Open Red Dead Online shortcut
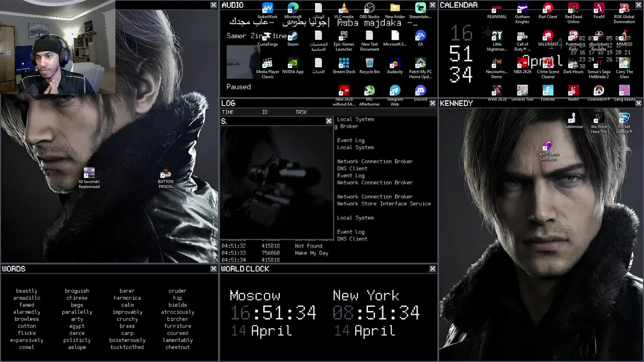 pyautogui.click(x=573, y=13)
